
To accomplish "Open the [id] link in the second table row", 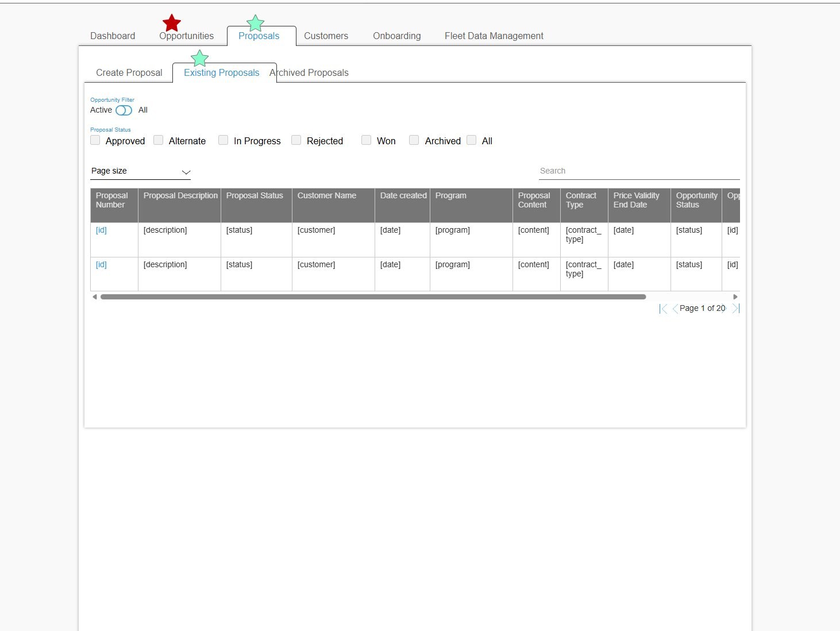I will (101, 264).
